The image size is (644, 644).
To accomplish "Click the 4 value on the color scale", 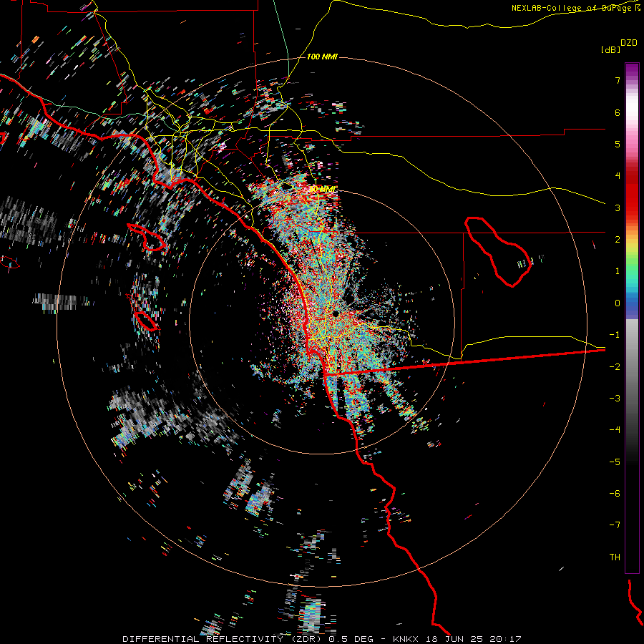I will coord(618,176).
